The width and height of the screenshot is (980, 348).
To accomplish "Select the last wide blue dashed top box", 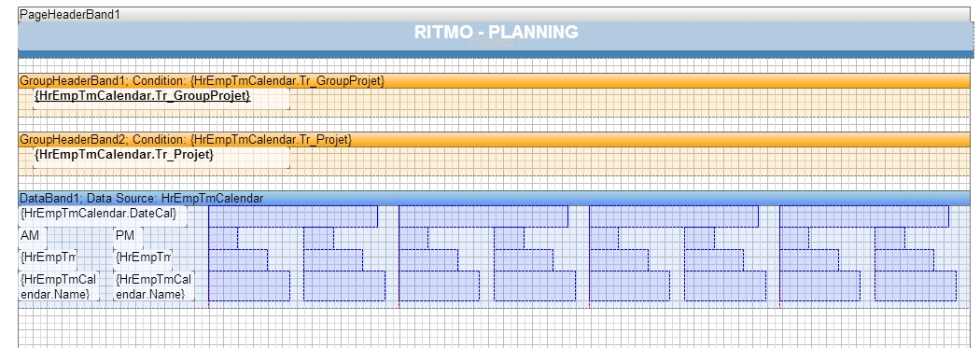I will click(864, 216).
